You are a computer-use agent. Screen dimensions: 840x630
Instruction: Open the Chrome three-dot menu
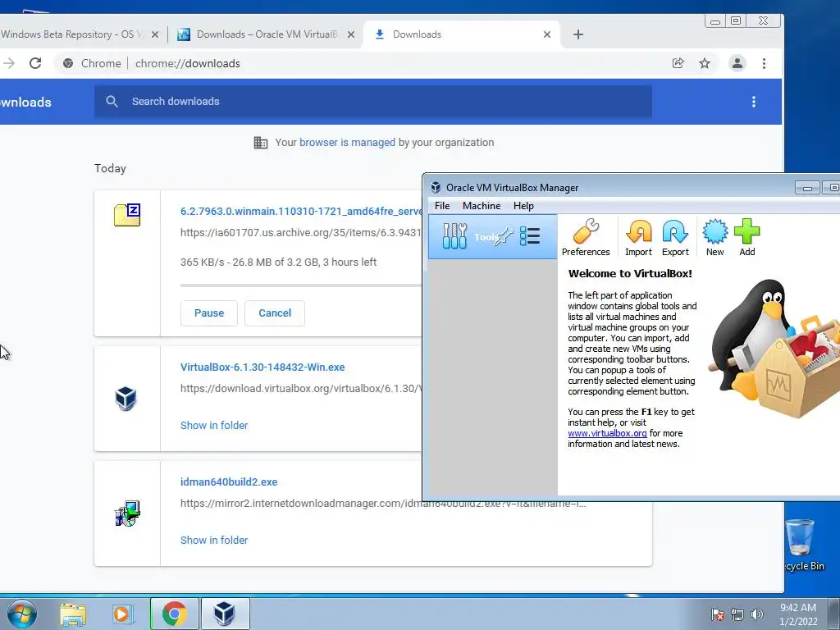pyautogui.click(x=764, y=63)
